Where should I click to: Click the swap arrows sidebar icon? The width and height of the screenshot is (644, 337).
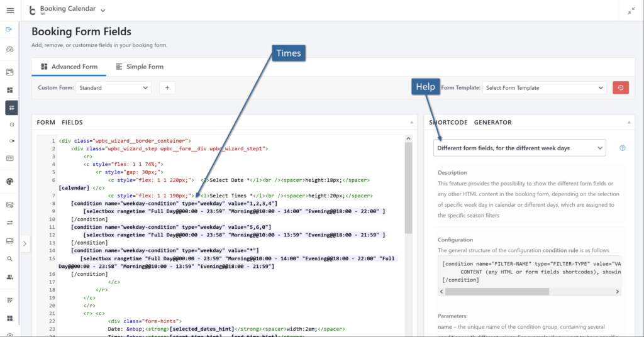10,223
